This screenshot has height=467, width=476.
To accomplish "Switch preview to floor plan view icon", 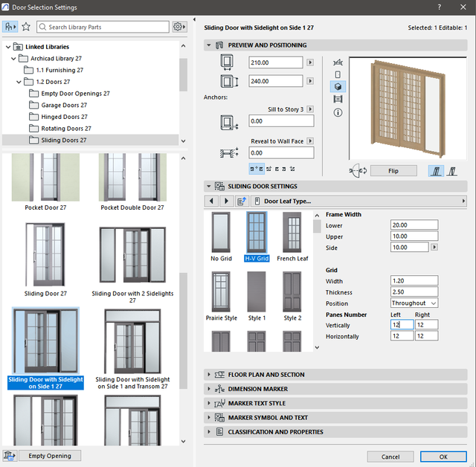I will (339, 62).
